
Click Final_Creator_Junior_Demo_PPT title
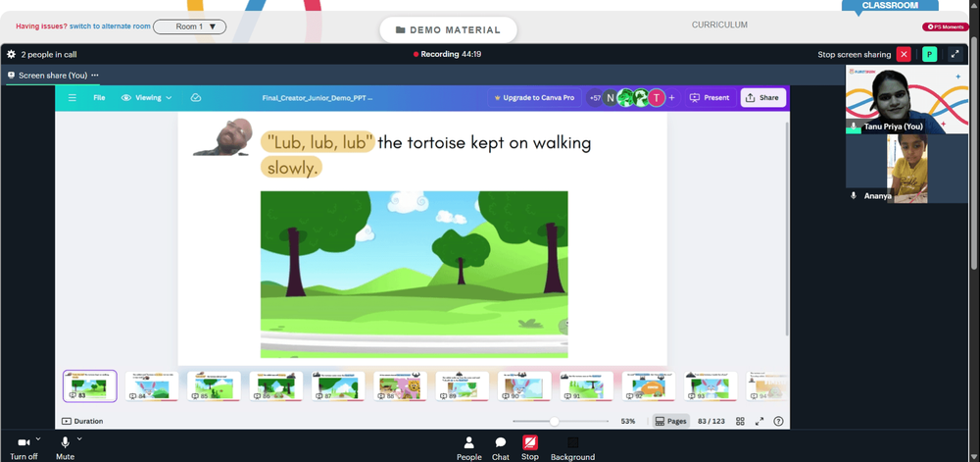[318, 97]
